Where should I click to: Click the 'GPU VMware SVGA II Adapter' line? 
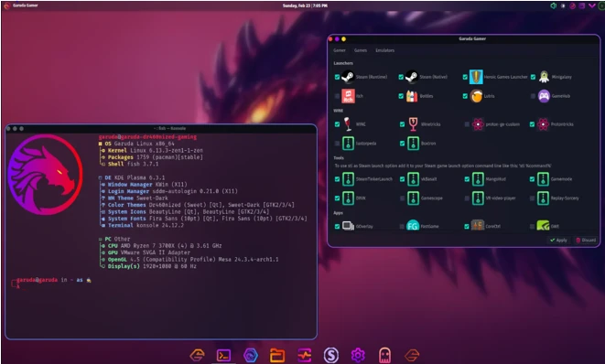pos(146,252)
